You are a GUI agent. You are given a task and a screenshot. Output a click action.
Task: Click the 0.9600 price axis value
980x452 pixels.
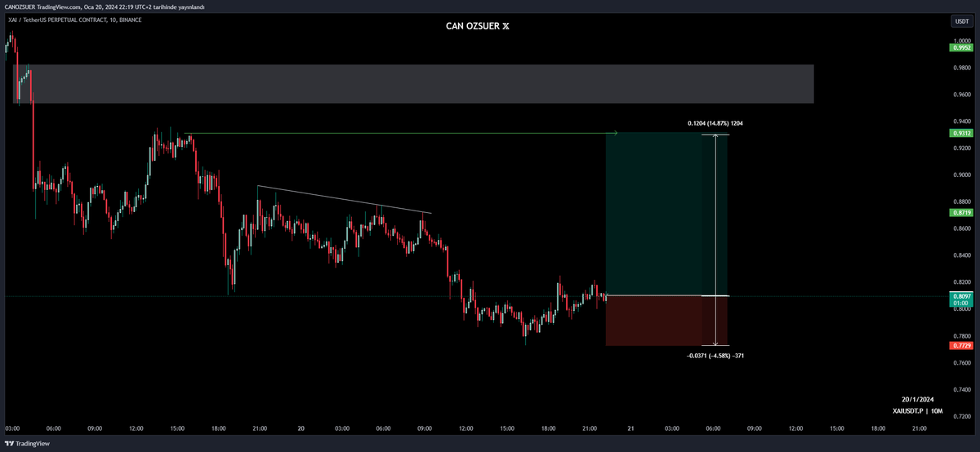point(960,95)
